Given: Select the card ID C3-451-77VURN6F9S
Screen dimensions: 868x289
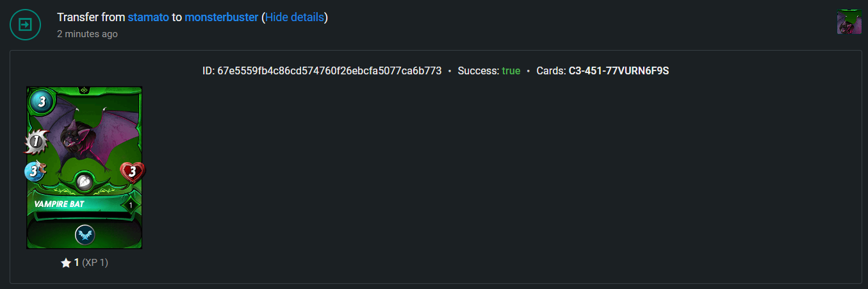Looking at the screenshot, I should 619,70.
